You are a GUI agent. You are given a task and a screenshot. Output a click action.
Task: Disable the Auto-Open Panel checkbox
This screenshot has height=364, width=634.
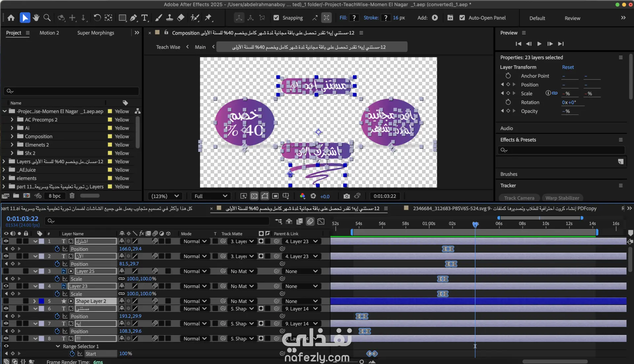(462, 18)
